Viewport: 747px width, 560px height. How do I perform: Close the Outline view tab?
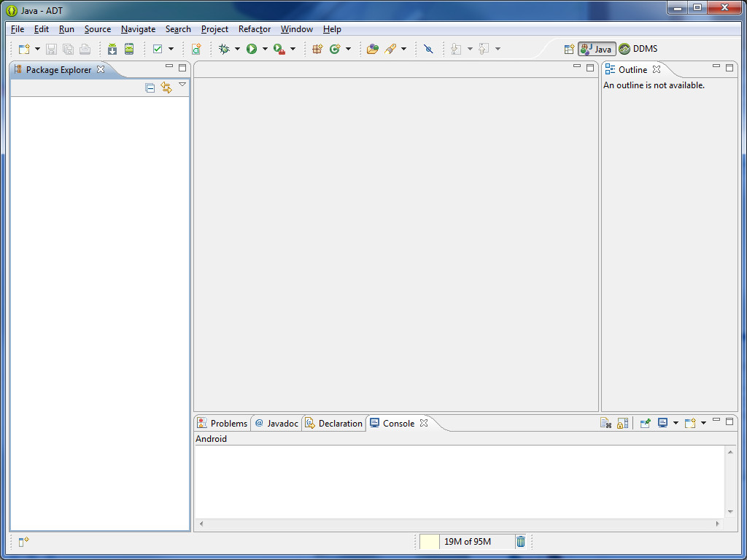(x=657, y=69)
